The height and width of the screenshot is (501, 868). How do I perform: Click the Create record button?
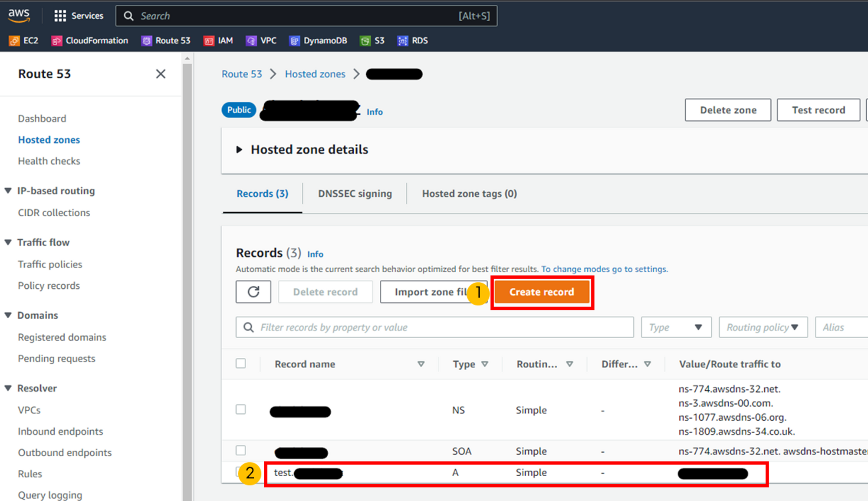point(542,292)
